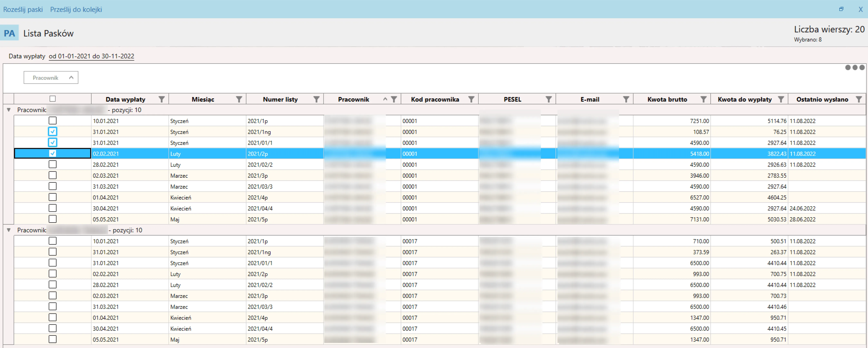Click the 24.06.2022 sent date cell
This screenshot has height=348, width=868.
coord(827,208)
